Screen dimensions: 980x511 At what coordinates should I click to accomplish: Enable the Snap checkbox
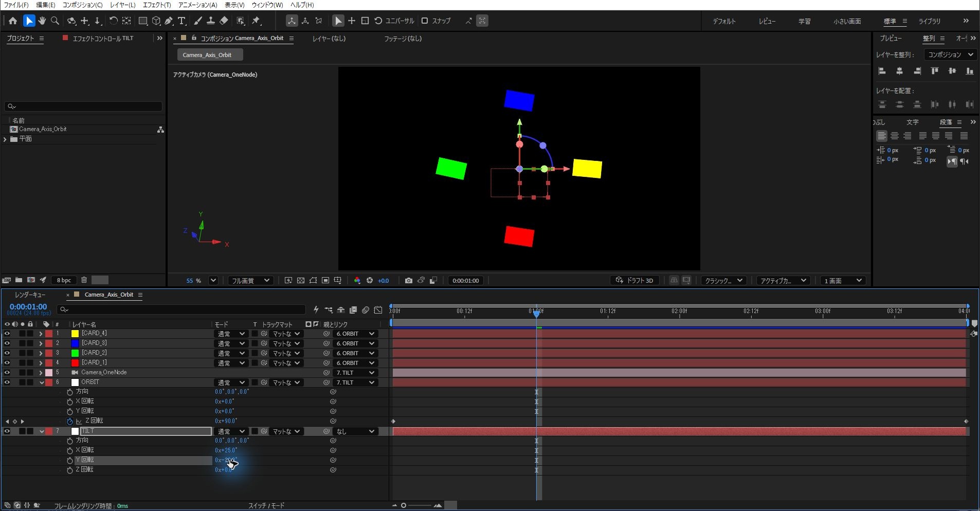click(425, 21)
